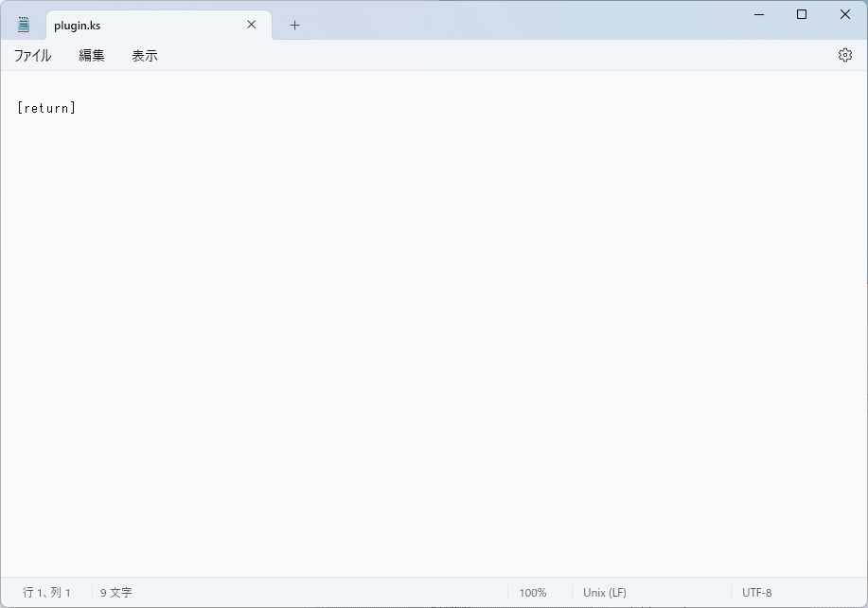Viewport: 868px width, 608px height.
Task: Click the [return] text line
Action: point(46,108)
